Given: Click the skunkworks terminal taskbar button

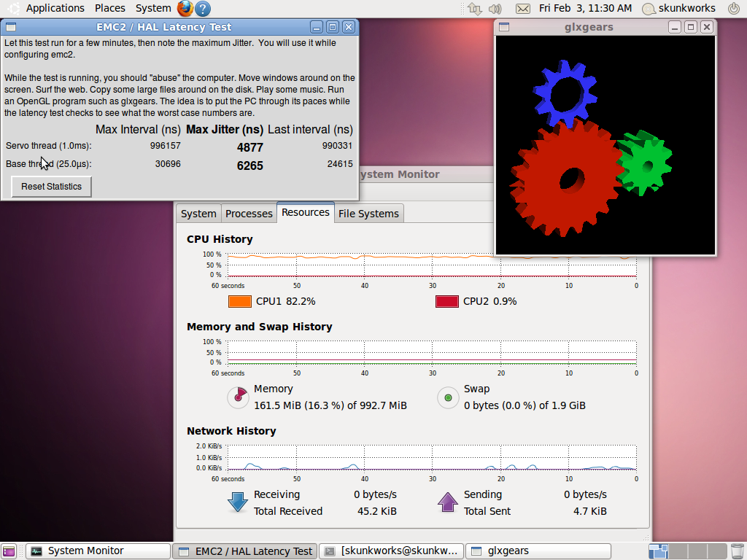Looking at the screenshot, I should 391,551.
